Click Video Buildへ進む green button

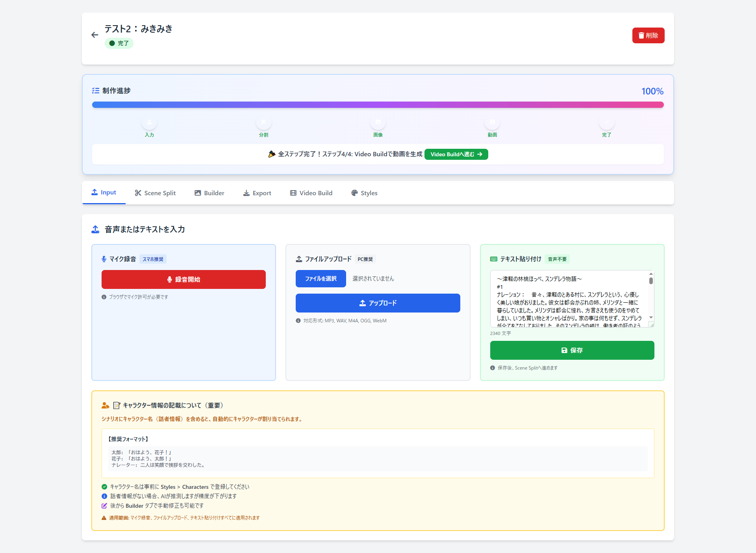(456, 154)
